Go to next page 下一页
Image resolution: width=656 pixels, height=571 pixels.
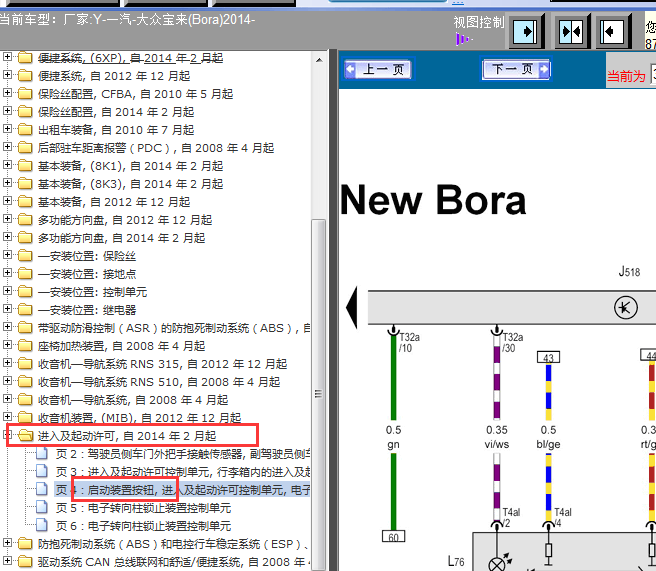(x=516, y=69)
